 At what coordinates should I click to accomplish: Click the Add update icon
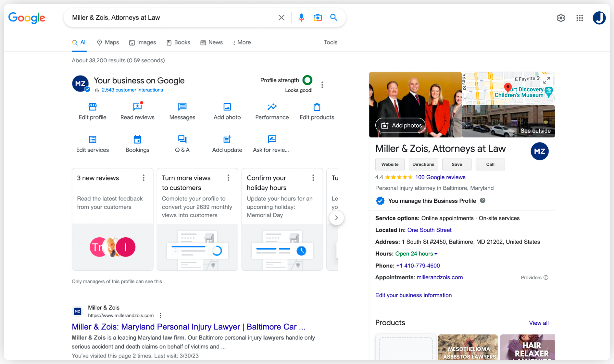227,140
